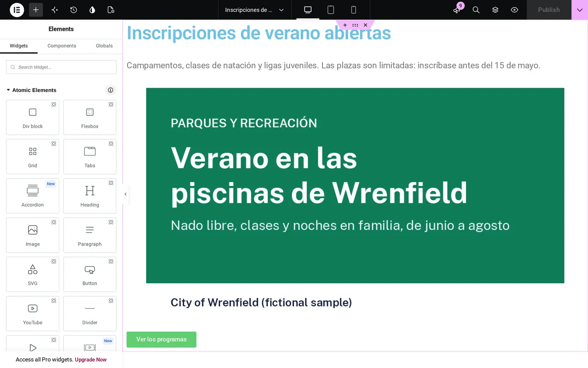Select the Grid widget
Viewport: 588px width, 368px height.
pos(33,156)
